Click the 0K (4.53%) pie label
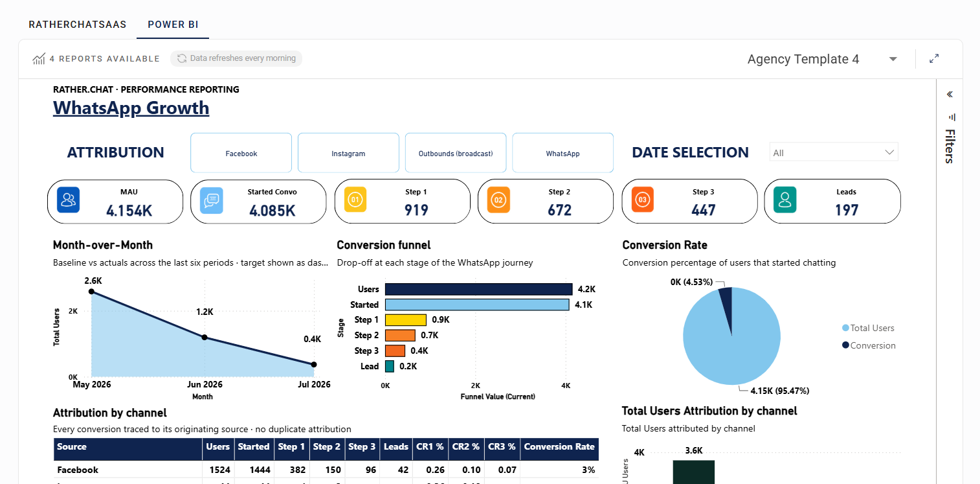 coord(691,282)
